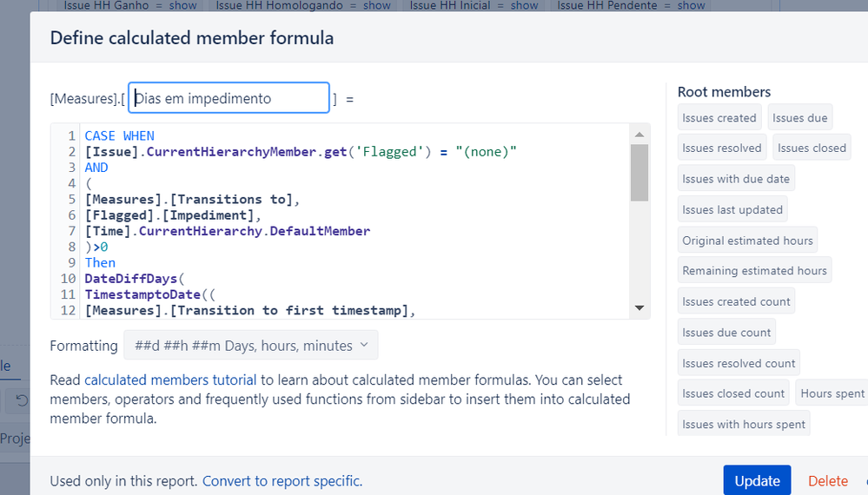Viewport: 868px width, 495px height.
Task: Click Convert to report specific link
Action: click(282, 480)
